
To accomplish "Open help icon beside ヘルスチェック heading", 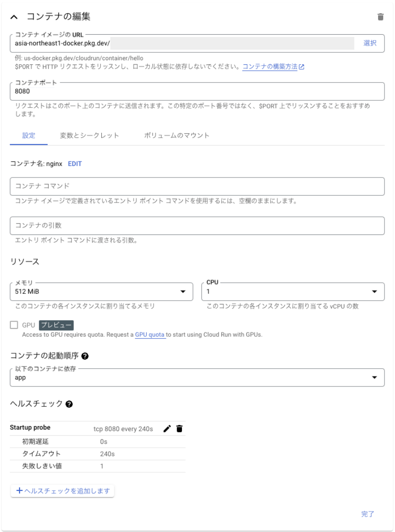I will click(69, 404).
